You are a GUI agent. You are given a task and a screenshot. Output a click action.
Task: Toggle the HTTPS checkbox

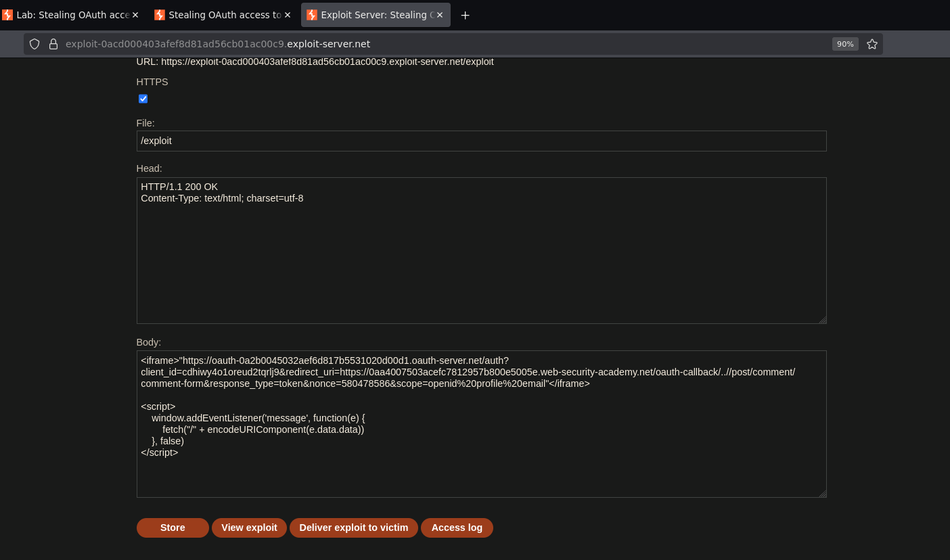[143, 99]
